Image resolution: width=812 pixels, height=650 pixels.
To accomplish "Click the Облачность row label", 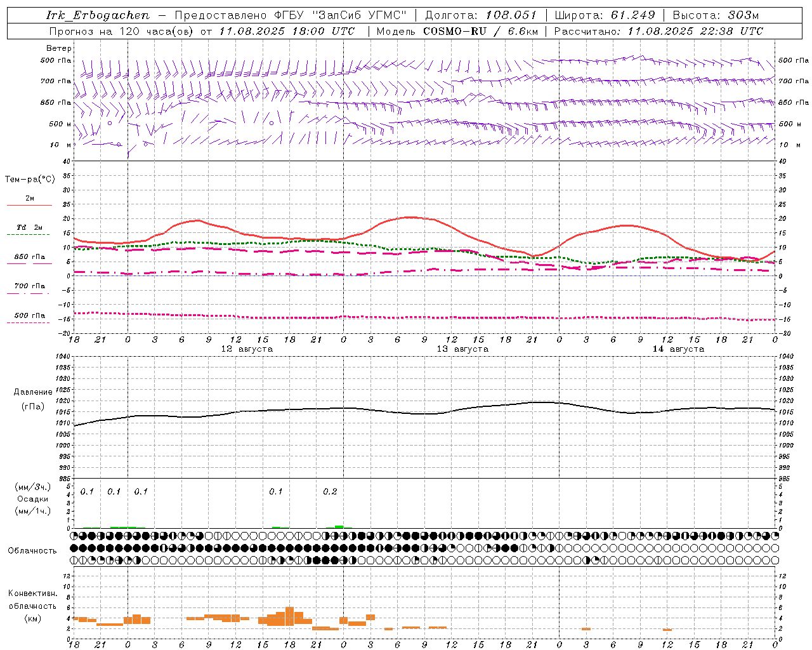I will coord(32,551).
